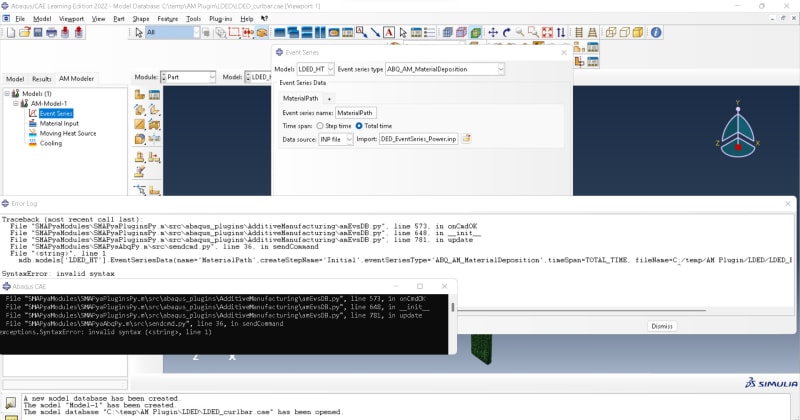Click the Cycle Views arrows icon
800x420 pixels.
(x=561, y=33)
